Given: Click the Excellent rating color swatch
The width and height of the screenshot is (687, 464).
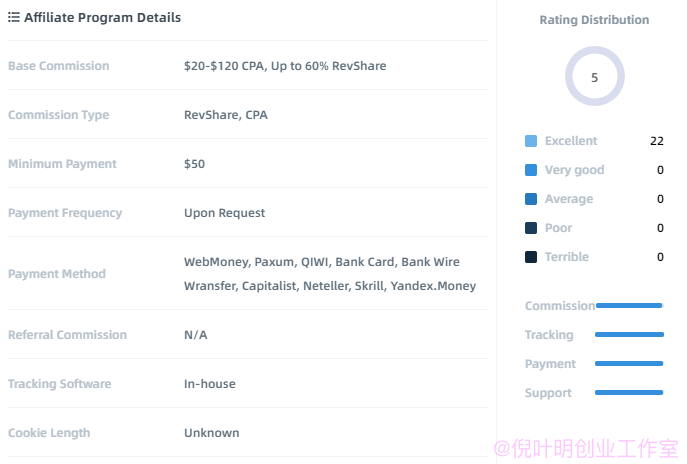Looking at the screenshot, I should pyautogui.click(x=531, y=141).
